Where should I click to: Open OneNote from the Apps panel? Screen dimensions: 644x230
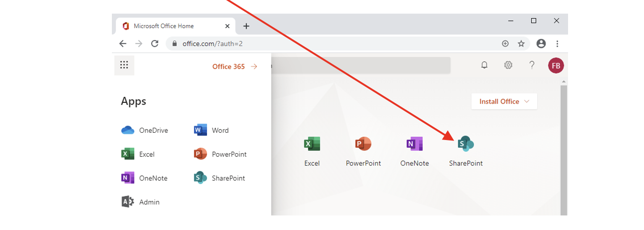[x=145, y=178]
